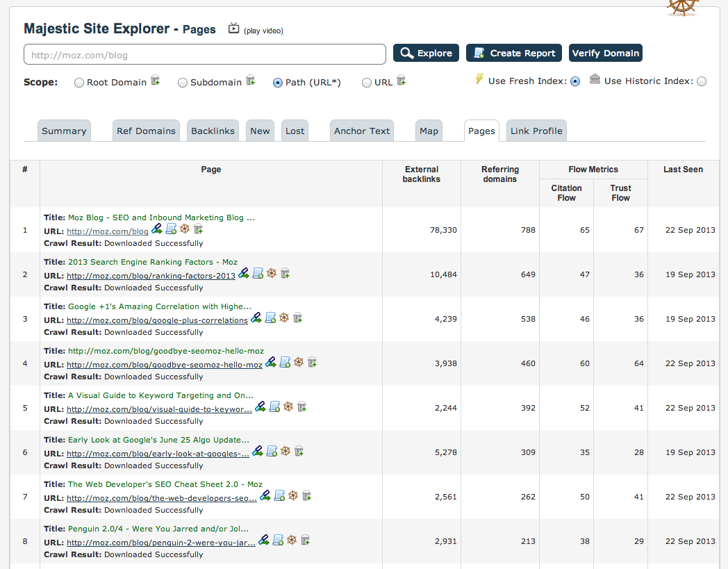728x569 pixels.
Task: Create report icon for ranking-factors-2013 row
Action: click(258, 274)
